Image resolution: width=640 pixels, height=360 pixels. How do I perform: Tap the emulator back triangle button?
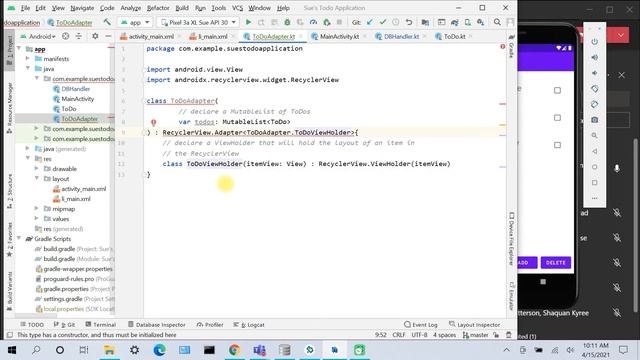pos(595,151)
